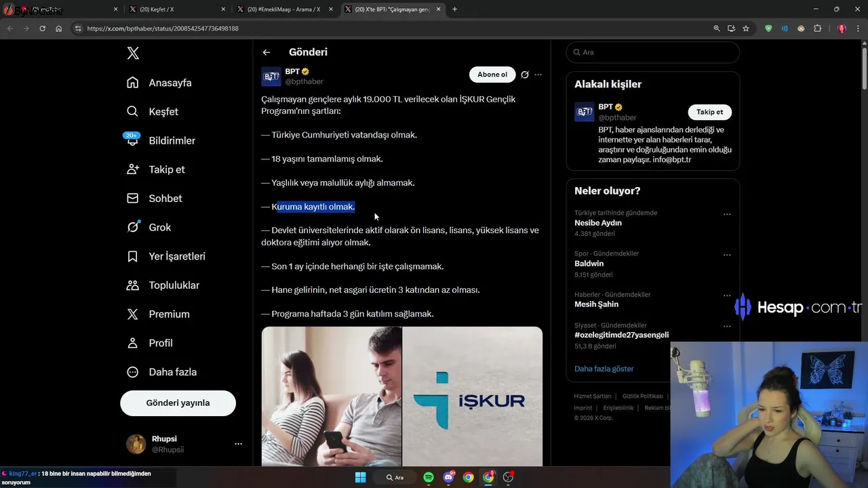
Task: Open Sohbet messages
Action: pos(154,199)
